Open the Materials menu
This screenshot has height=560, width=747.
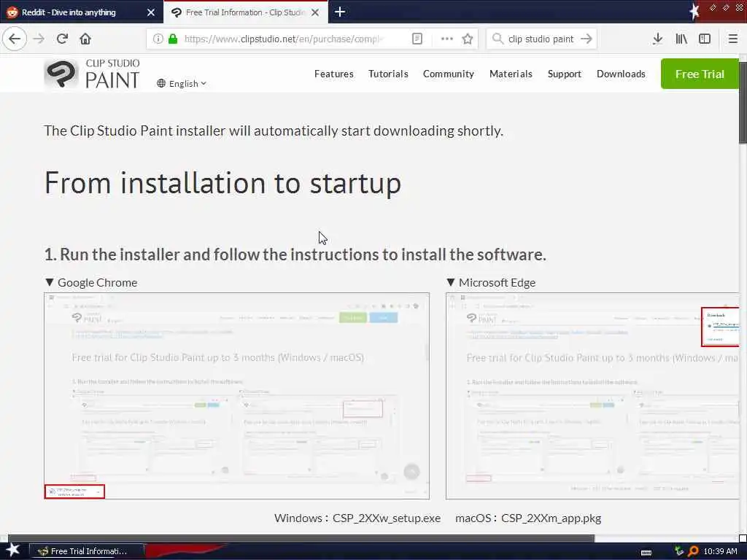tap(511, 74)
